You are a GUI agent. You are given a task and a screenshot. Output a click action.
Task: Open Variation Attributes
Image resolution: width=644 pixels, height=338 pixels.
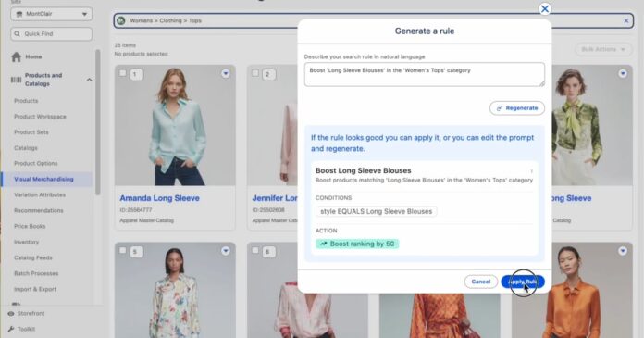point(40,194)
